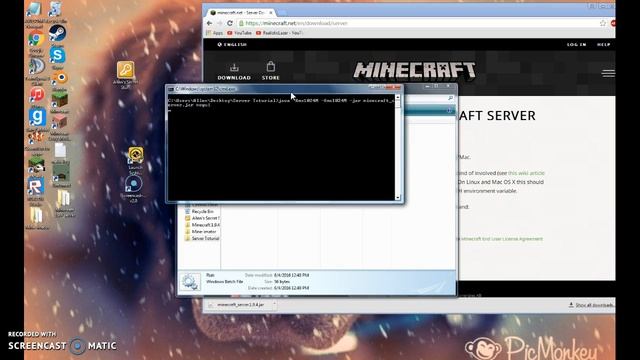Click the command prompt scrollbar up arrow
This screenshot has height=360, width=640.
(x=398, y=98)
